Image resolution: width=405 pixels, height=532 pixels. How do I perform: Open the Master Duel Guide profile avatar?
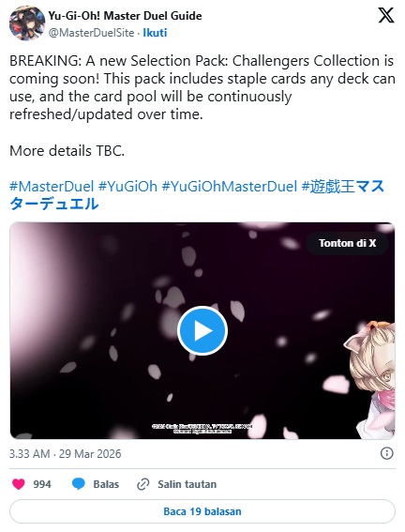point(27,23)
